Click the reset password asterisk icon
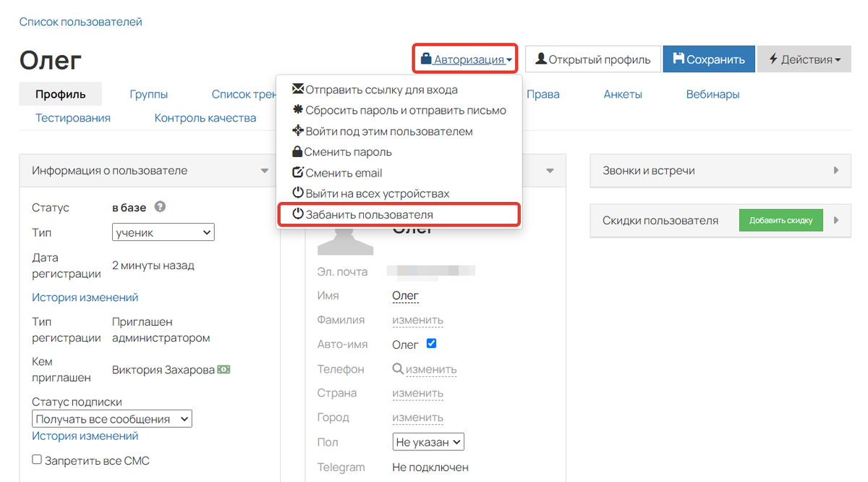The width and height of the screenshot is (868, 482). 297,111
